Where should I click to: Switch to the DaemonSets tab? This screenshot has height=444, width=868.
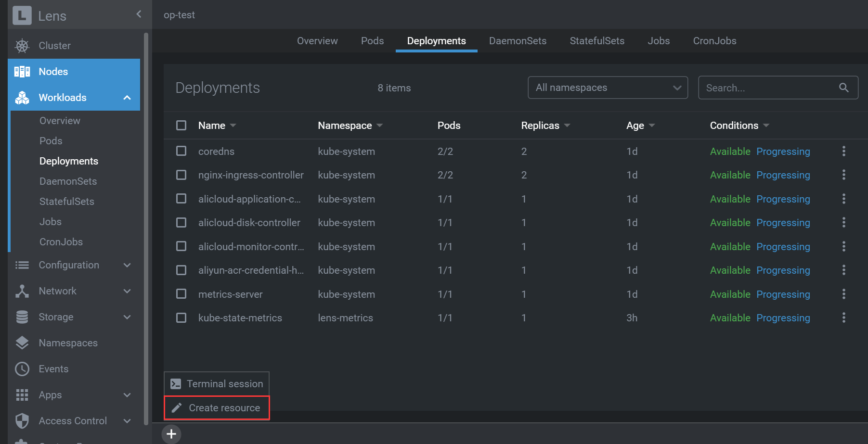pos(518,41)
